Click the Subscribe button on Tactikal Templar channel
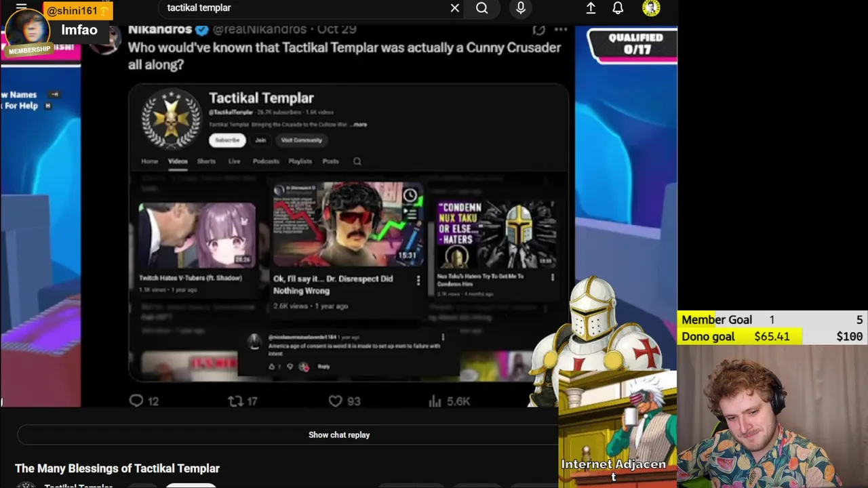The height and width of the screenshot is (488, 868). coord(227,140)
